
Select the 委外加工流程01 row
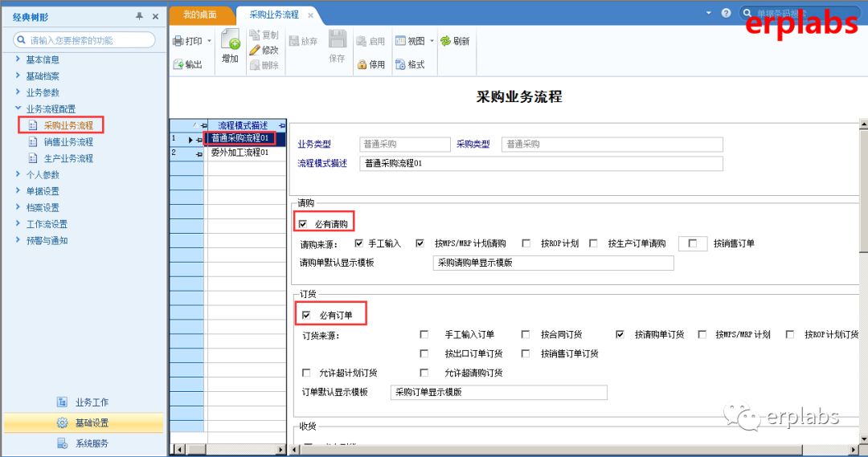click(x=240, y=153)
